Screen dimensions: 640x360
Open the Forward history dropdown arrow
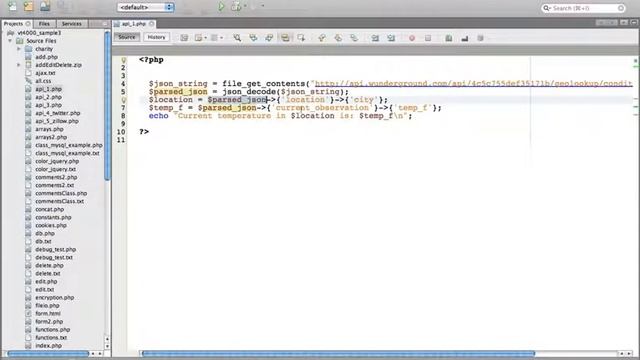(221, 38)
